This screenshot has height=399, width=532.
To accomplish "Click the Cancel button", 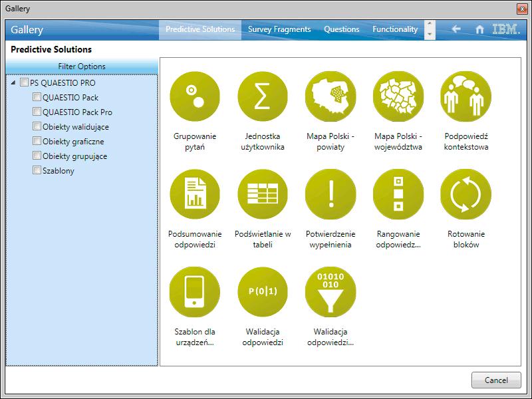I will point(496,380).
